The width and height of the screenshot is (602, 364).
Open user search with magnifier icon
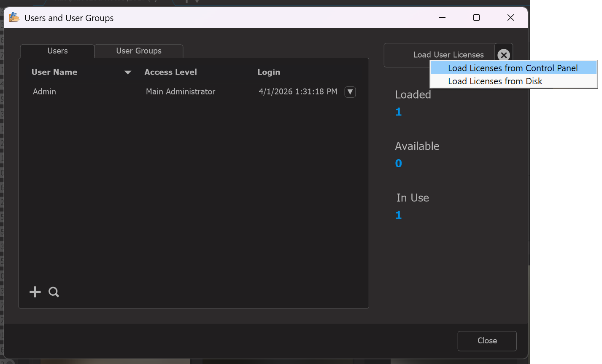pyautogui.click(x=54, y=292)
